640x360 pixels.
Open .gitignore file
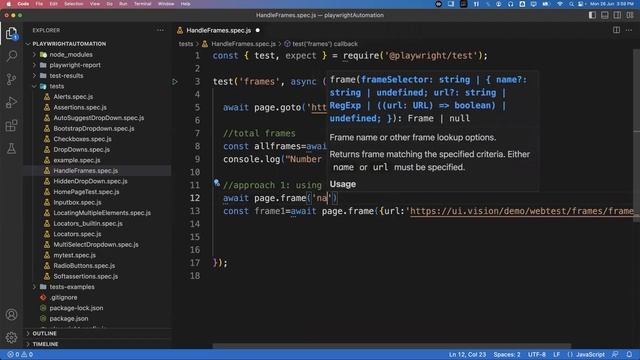pyautogui.click(x=64, y=298)
